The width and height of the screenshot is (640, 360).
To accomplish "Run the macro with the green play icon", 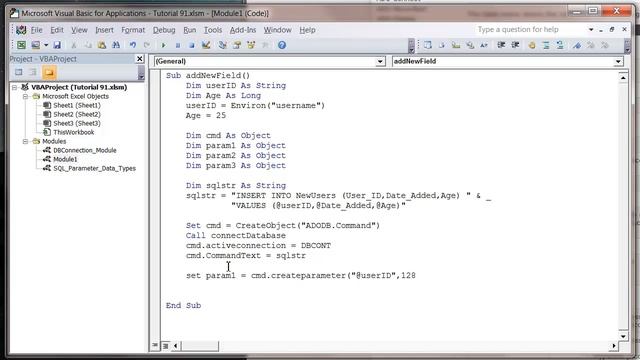I will click(x=163, y=45).
